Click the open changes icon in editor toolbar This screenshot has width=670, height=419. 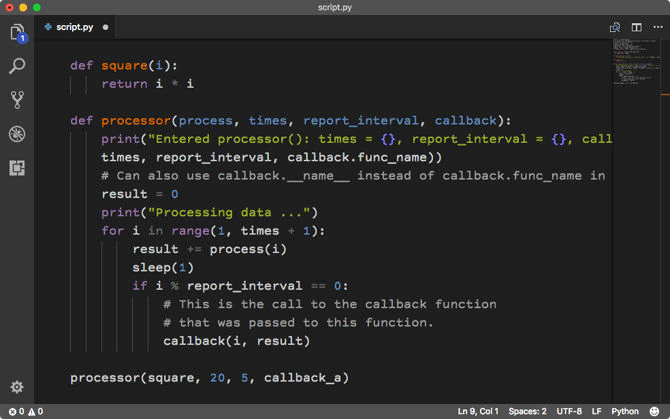615,27
